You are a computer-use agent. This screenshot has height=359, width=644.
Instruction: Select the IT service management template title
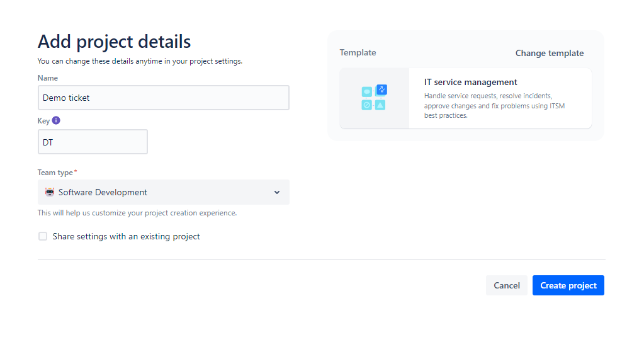(471, 82)
